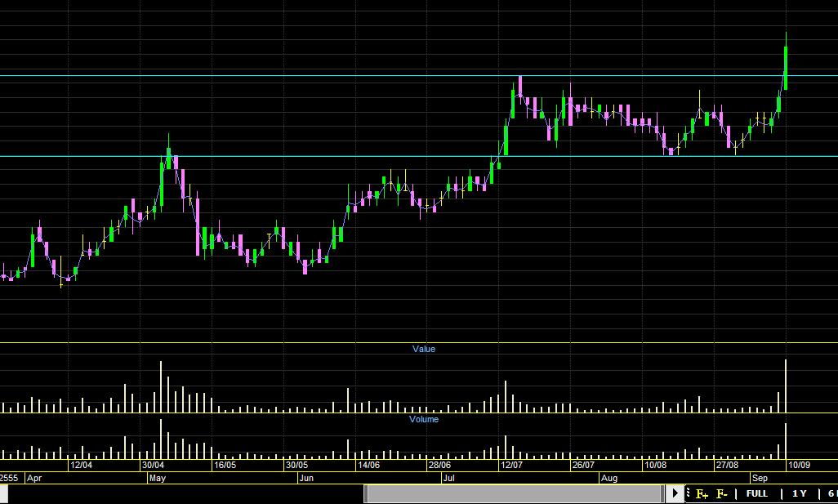The image size is (838, 504).
Task: Select the partially visible 6 month range
Action: point(831,494)
